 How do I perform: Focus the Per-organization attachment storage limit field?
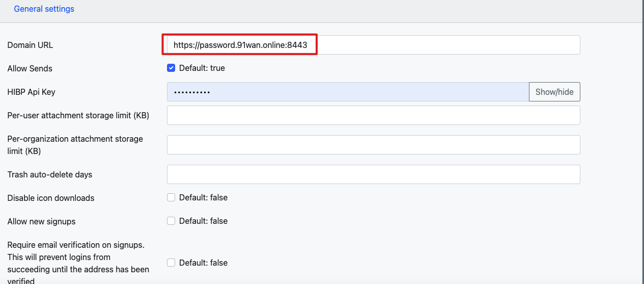click(373, 145)
